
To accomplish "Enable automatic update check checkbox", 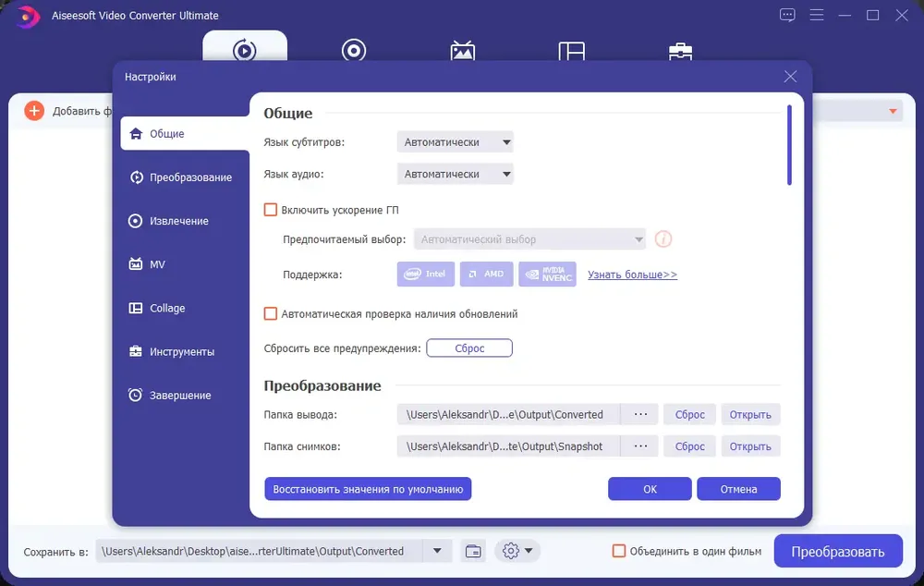I will [x=271, y=313].
